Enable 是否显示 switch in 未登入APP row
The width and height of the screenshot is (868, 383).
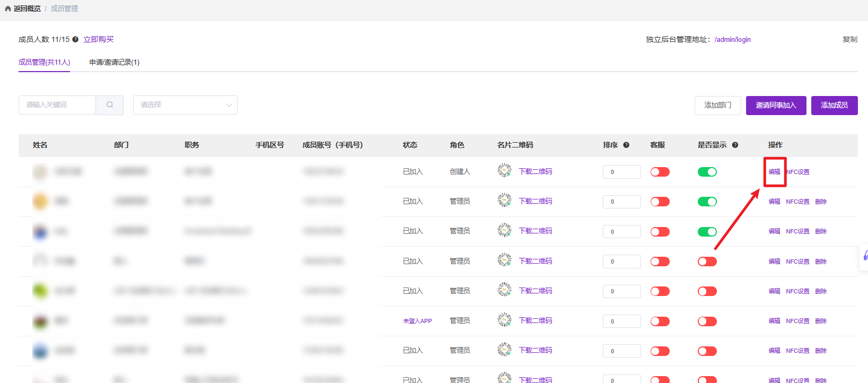point(707,321)
